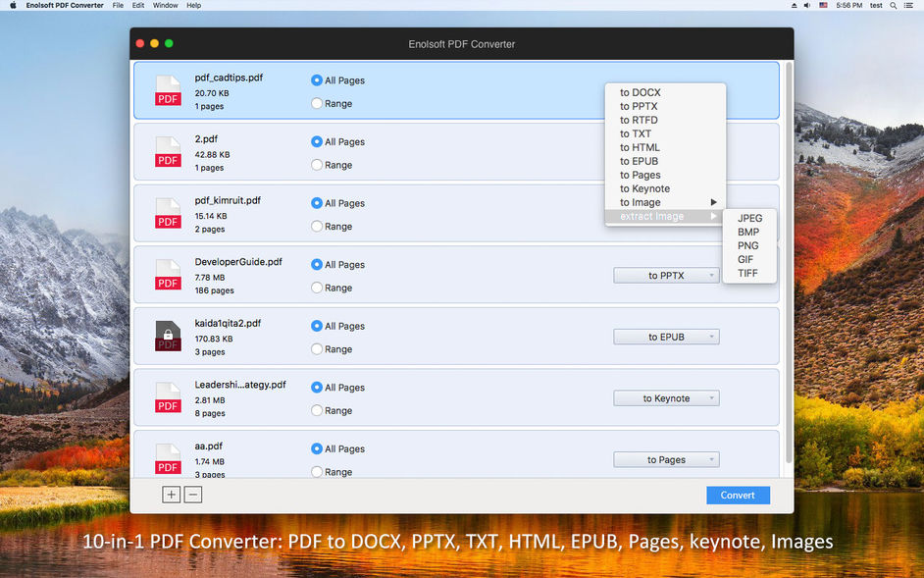Click the PDF icon for Leadership...ategy.pdf

pyautogui.click(x=167, y=398)
